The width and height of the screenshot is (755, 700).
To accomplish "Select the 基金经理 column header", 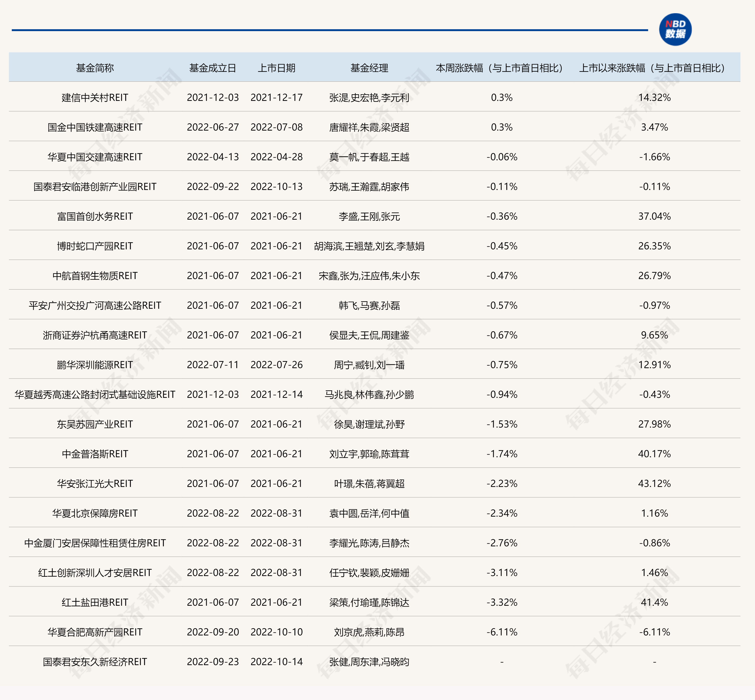I will click(x=369, y=68).
